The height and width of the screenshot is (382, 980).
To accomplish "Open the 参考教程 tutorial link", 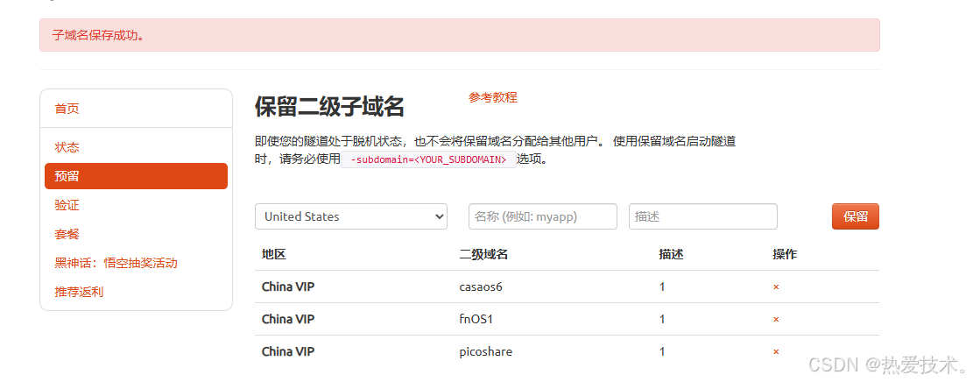I will [493, 97].
